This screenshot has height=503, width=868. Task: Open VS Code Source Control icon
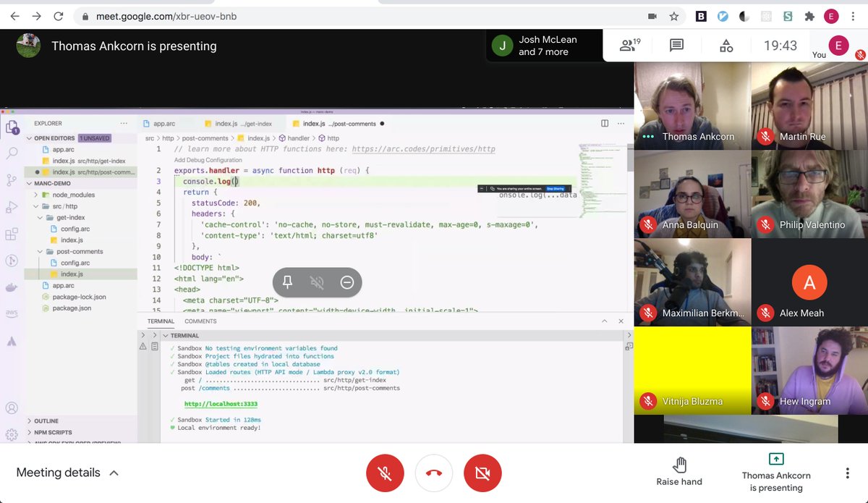pos(12,180)
